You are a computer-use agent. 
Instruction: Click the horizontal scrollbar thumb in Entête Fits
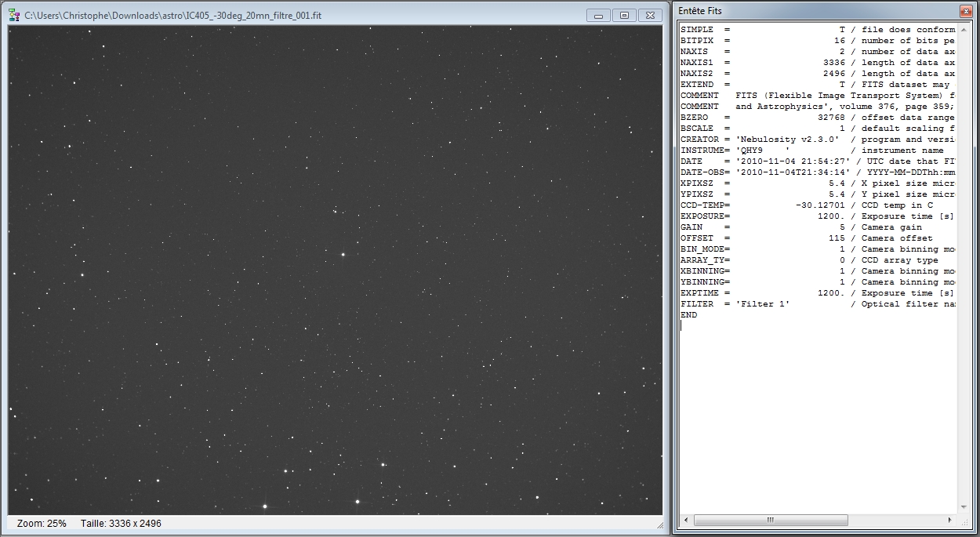pos(771,521)
